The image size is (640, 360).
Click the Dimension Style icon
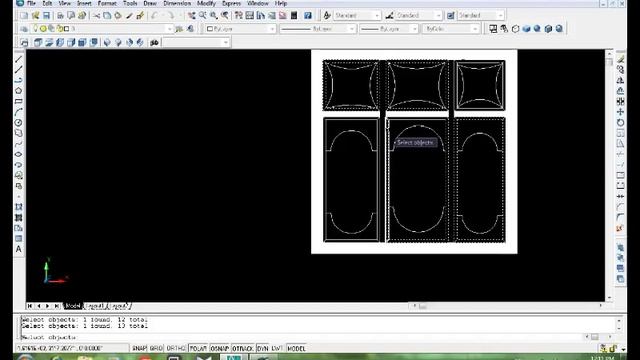[389, 16]
